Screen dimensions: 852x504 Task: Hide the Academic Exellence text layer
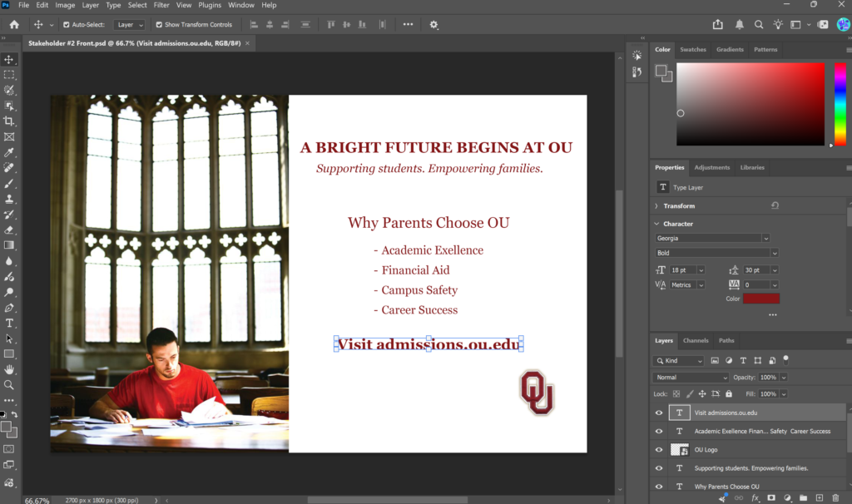(659, 431)
